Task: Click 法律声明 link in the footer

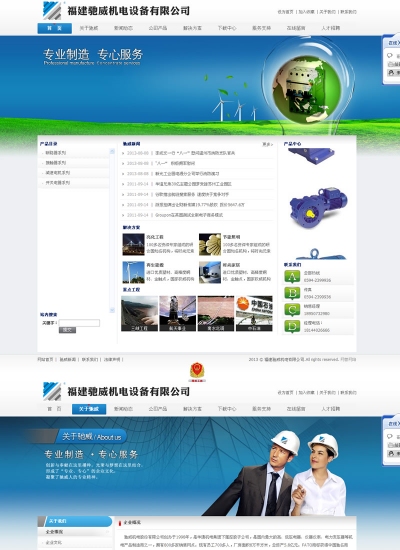Action: (x=112, y=360)
